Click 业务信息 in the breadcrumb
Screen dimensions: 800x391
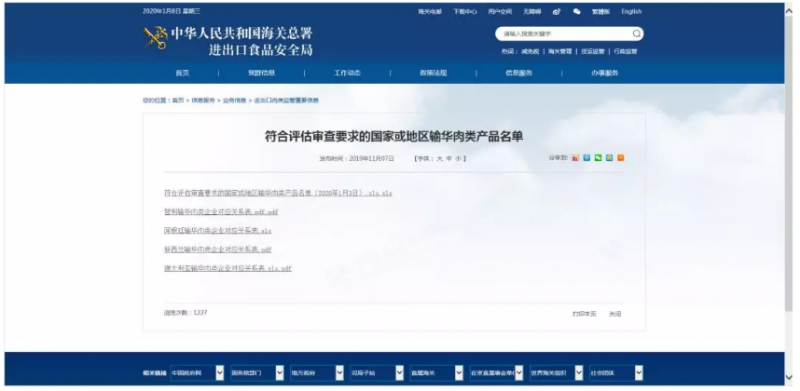pyautogui.click(x=234, y=101)
